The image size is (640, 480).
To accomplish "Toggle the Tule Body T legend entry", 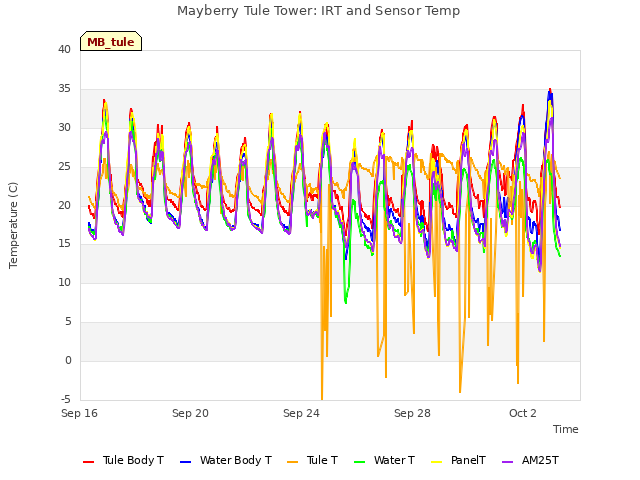I will coord(123,460).
